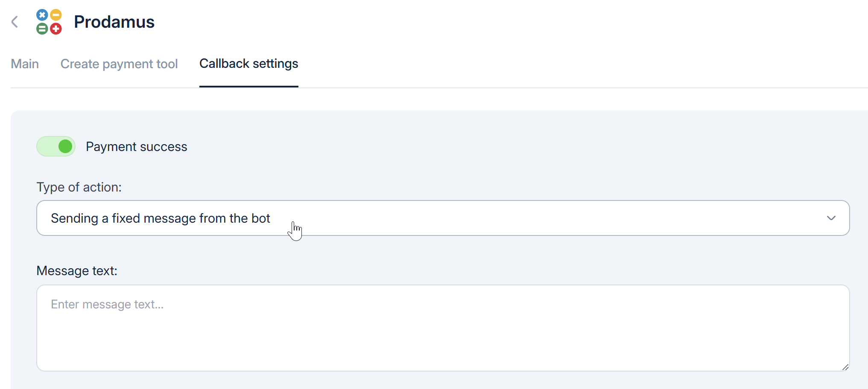
Task: Click the blue X circle in Prodamus logo
Action: (x=42, y=15)
